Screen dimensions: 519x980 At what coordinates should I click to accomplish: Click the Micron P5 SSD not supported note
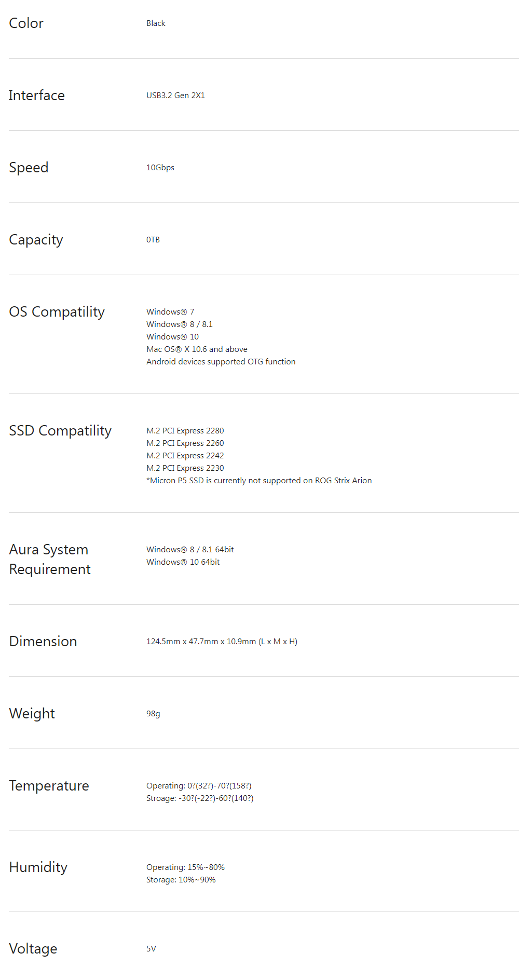[x=259, y=481]
